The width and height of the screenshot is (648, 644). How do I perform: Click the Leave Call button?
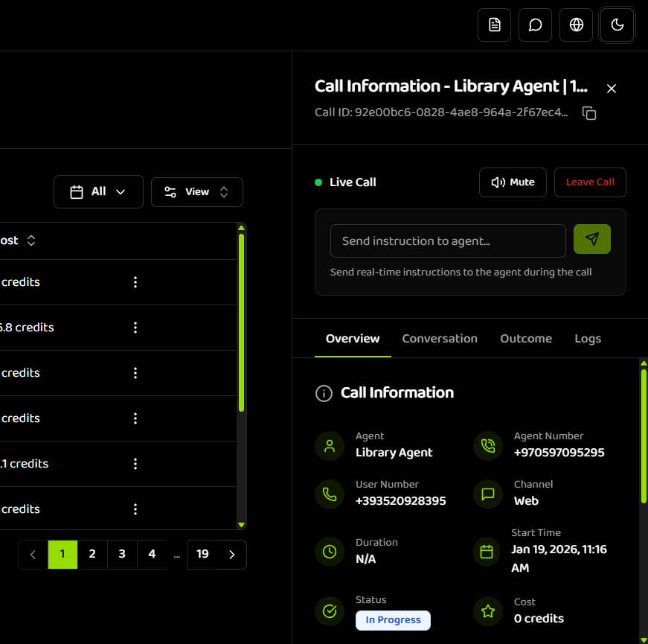click(590, 182)
